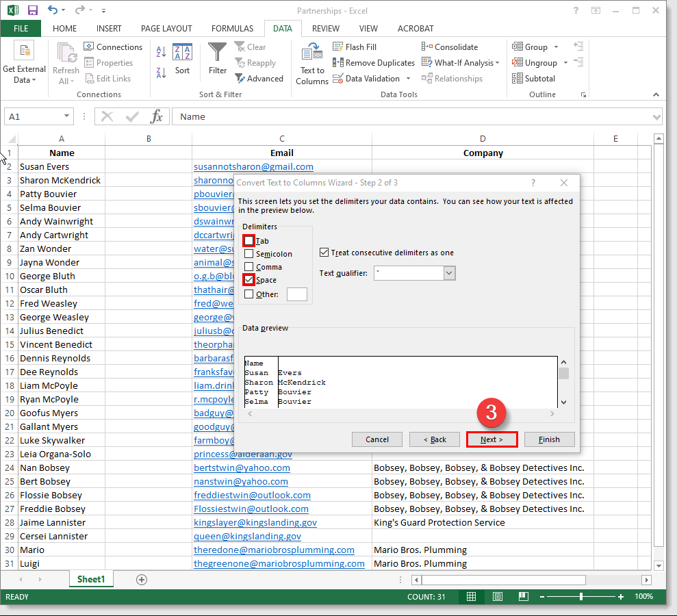Click the Data preview vertical scrollbar thumb
Viewport: 677px width, 616px height.
[x=563, y=373]
